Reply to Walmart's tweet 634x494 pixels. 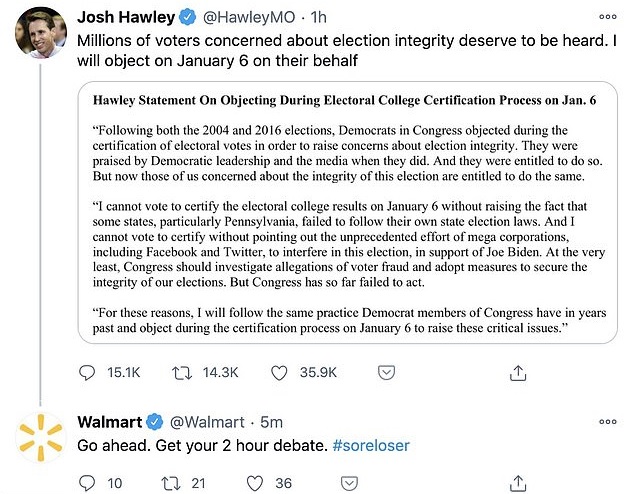point(88,483)
